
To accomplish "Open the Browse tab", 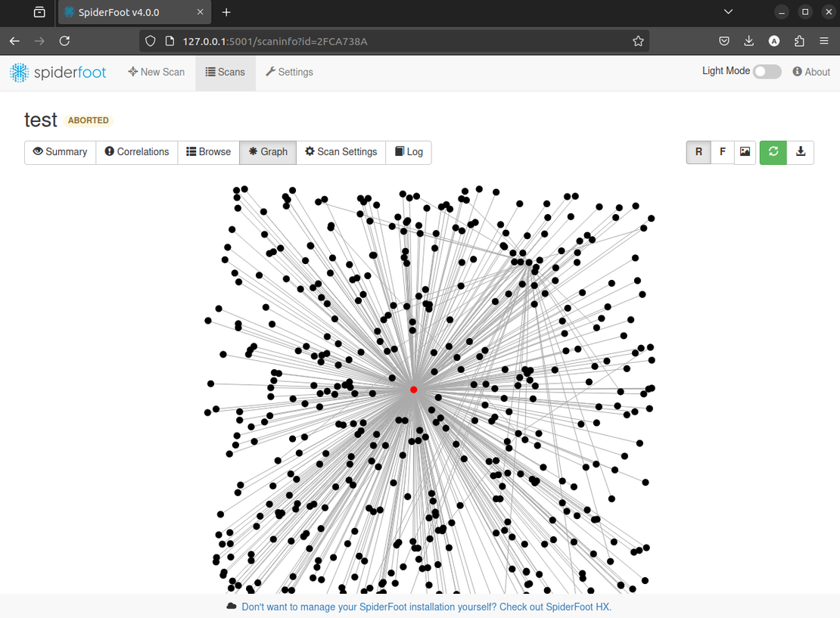I will click(209, 152).
